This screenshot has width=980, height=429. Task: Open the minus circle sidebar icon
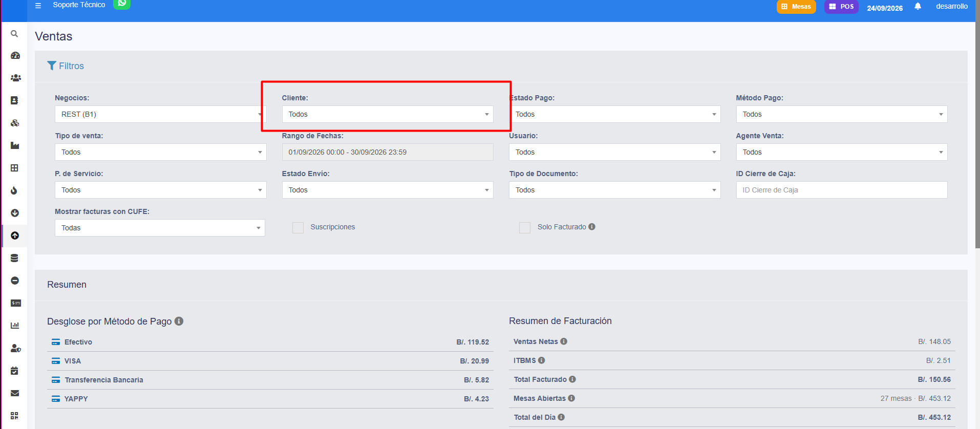click(x=15, y=281)
